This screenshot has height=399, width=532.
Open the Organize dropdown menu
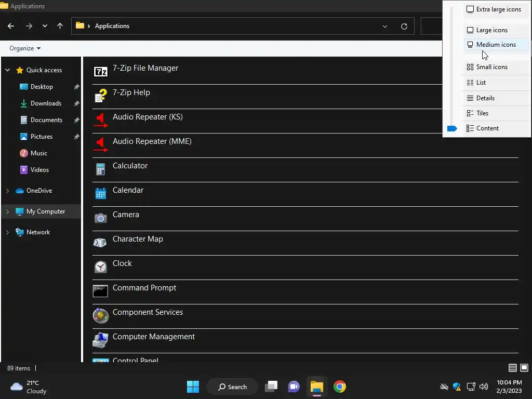[x=25, y=48]
